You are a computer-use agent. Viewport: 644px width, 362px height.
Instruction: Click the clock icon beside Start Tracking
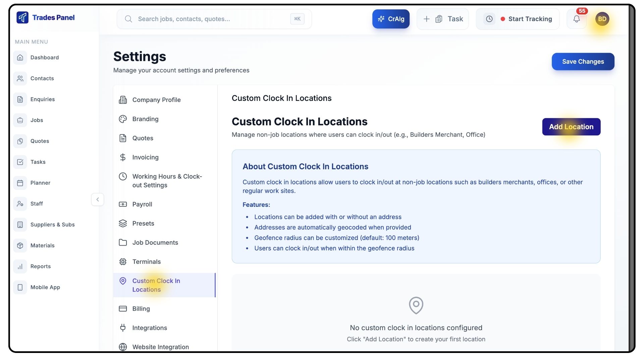coord(489,19)
